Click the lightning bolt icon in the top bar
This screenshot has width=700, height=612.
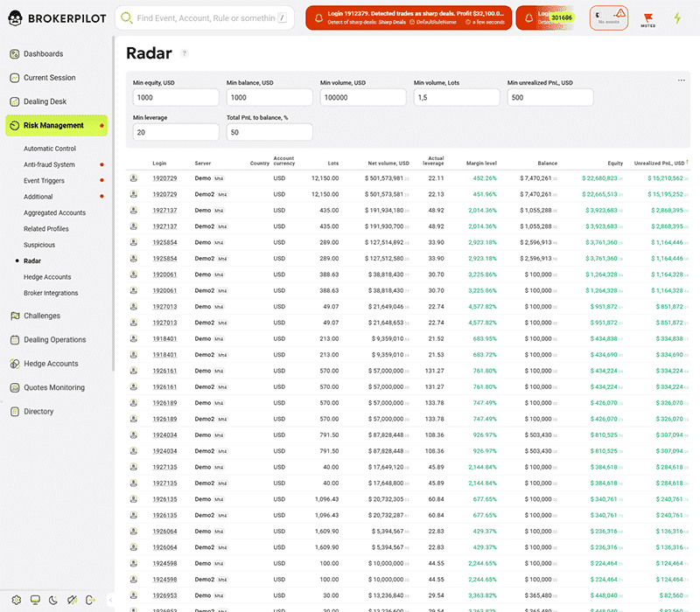pos(677,17)
